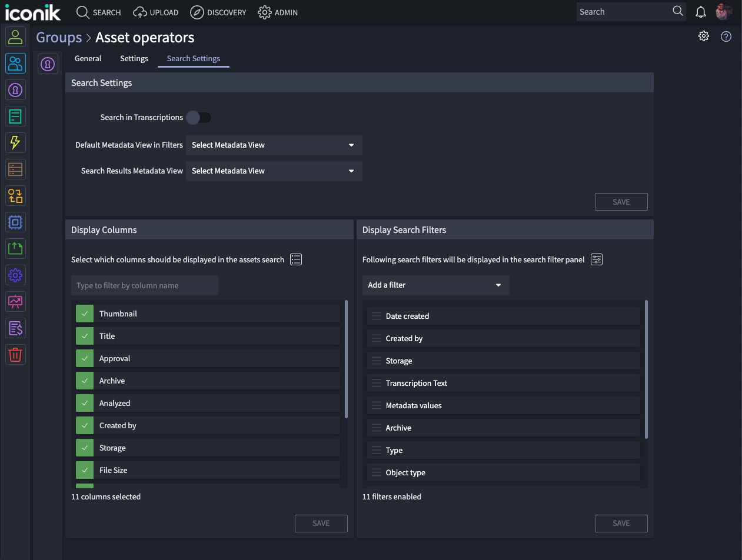The height and width of the screenshot is (560, 742).
Task: Expand the Add a filter dropdown
Action: click(435, 285)
